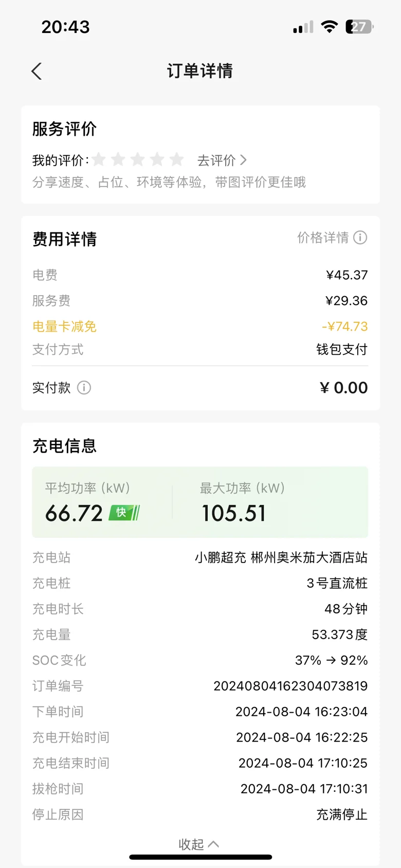Open 去评价 to write review
The image size is (401, 868).
[x=222, y=160]
